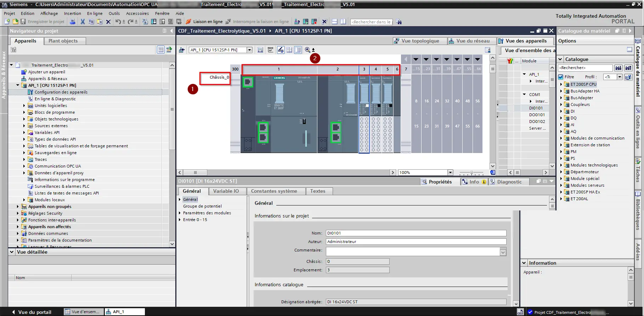Viewport: 644px width, 316px height.
Task: Toggle the rightmost split-view button before zoom
Action: coord(298,50)
